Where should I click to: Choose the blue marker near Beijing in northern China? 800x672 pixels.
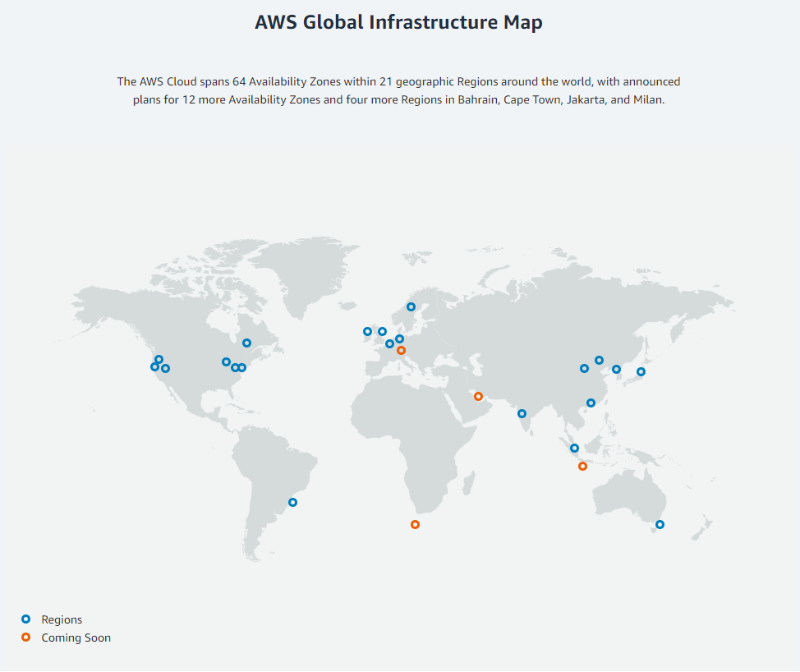[599, 361]
